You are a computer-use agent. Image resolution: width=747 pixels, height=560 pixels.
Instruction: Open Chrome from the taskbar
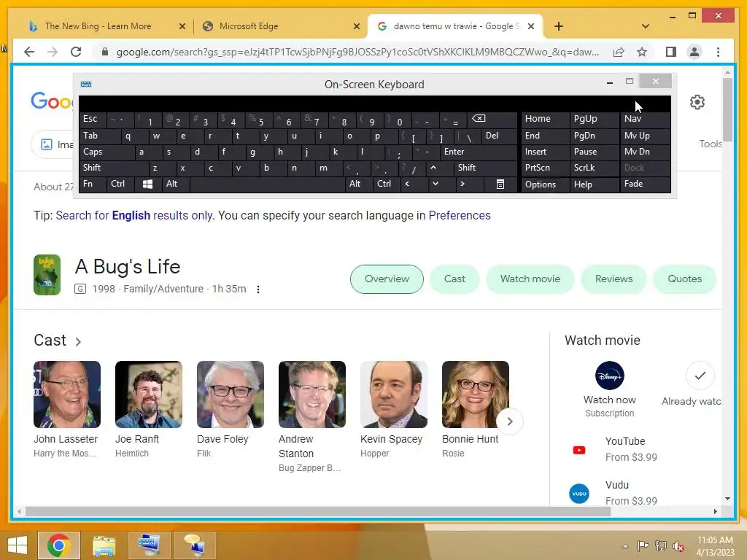58,545
